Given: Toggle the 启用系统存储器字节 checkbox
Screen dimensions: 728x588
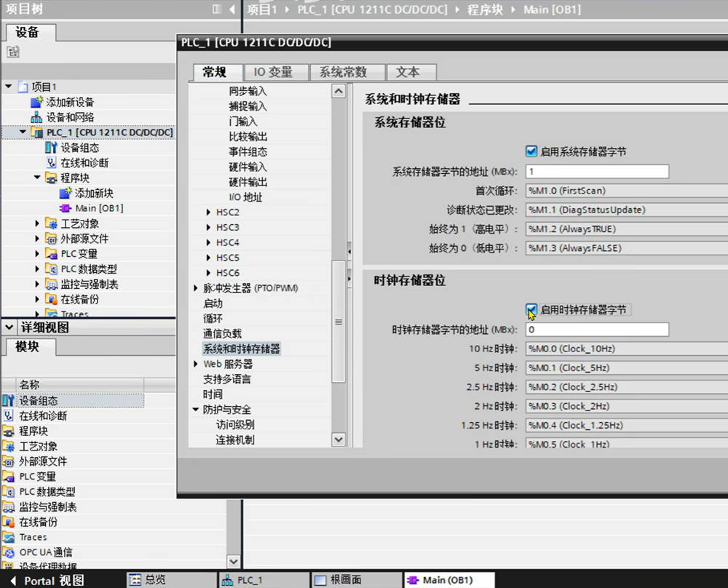Looking at the screenshot, I should pos(531,151).
